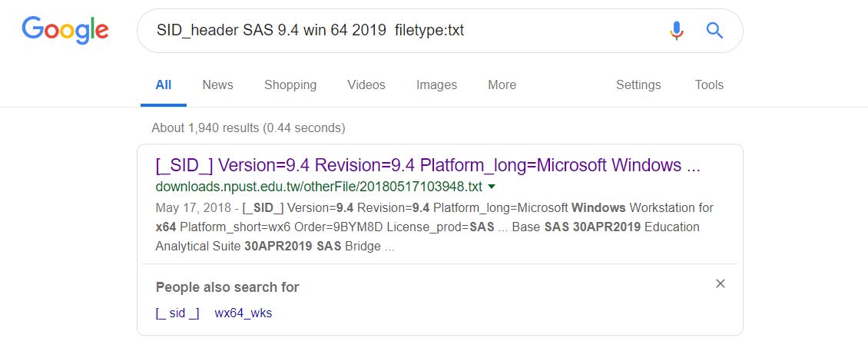Viewport: 868px width, 361px height.
Task: Start voice search with the microphone icon
Action: click(676, 31)
